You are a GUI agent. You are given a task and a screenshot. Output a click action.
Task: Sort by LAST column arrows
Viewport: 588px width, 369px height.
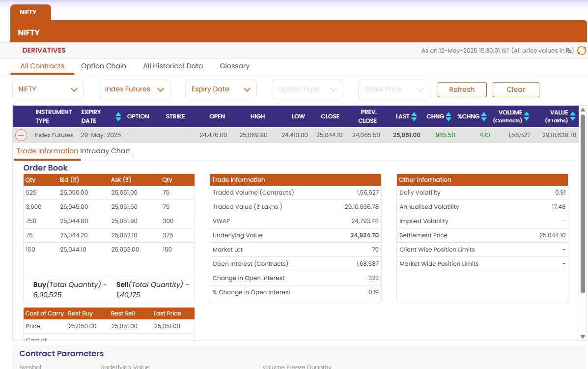[414, 116]
